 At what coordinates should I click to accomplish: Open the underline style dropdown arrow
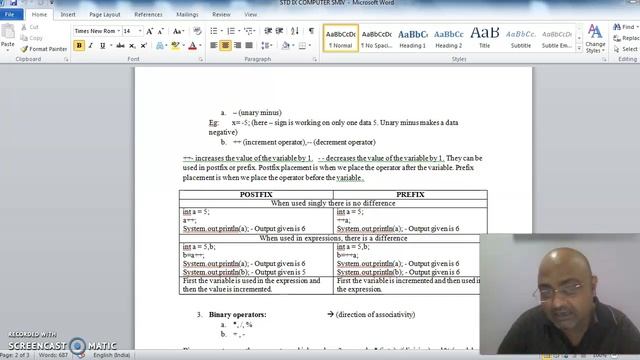click(x=111, y=45)
